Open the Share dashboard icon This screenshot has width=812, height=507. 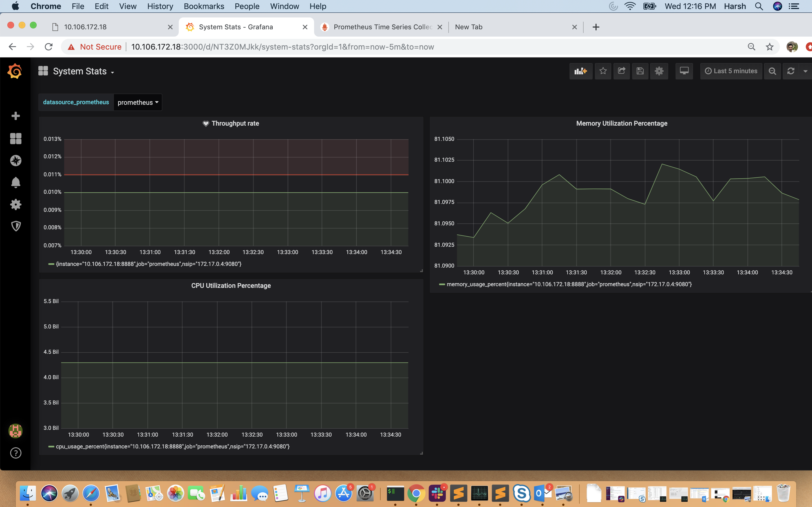(x=621, y=71)
